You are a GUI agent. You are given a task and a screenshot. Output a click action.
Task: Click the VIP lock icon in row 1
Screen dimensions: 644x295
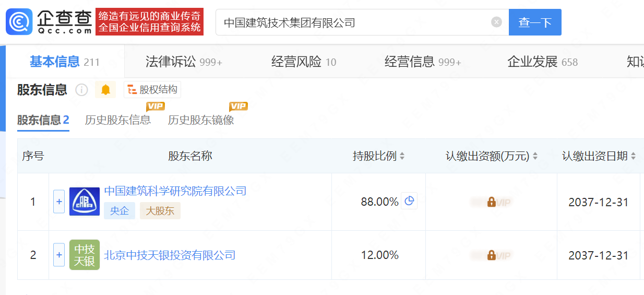tap(491, 202)
